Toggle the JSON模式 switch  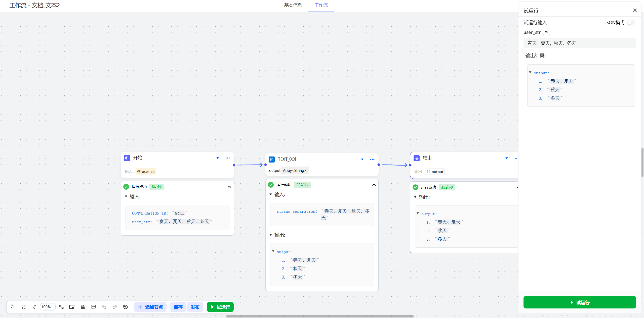[631, 22]
